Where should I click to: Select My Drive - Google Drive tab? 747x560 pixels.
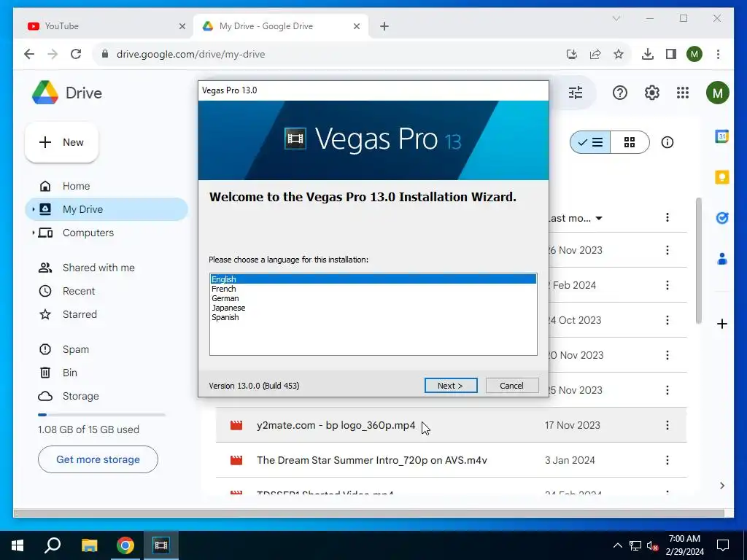(281, 26)
